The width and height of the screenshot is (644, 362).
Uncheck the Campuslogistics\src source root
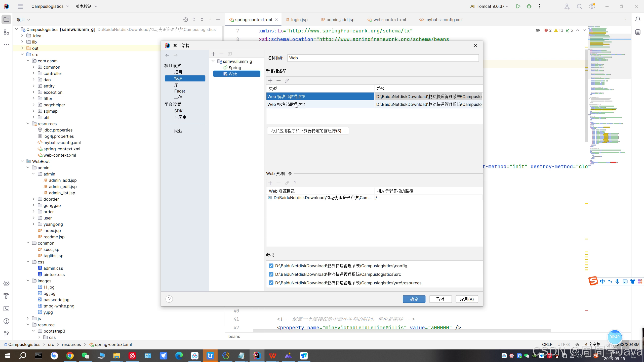[271, 274]
